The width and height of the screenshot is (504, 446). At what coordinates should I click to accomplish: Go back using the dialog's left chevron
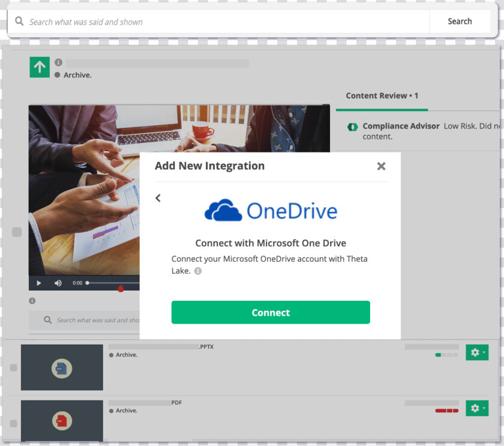[158, 198]
